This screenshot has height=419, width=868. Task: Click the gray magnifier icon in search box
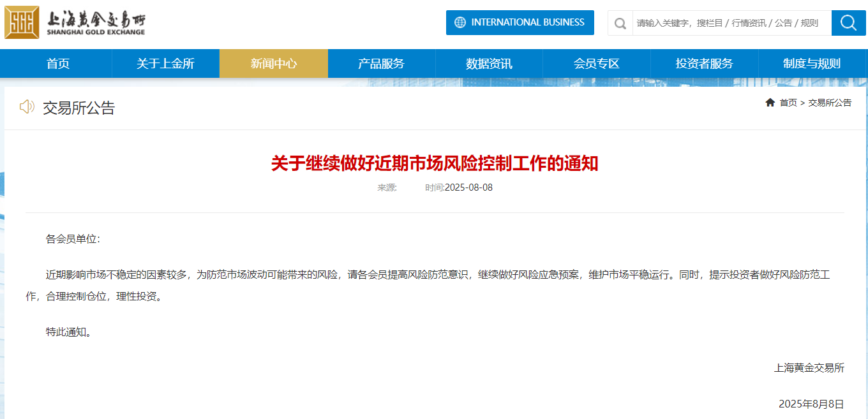(620, 23)
